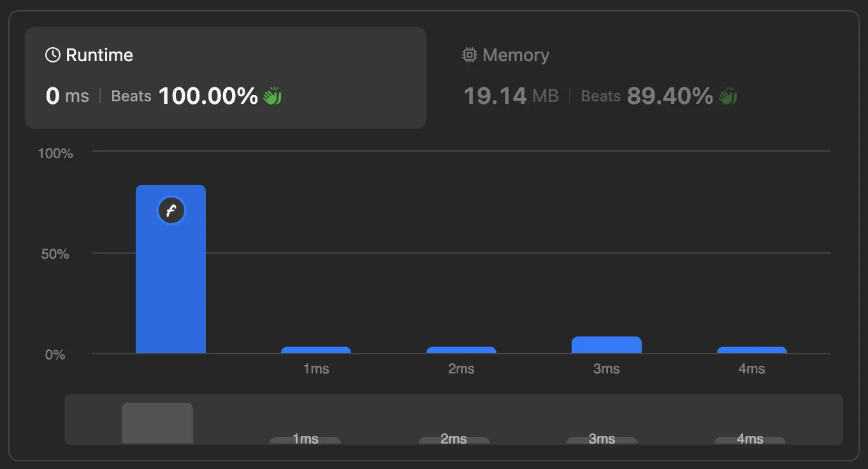Click the 2ms bar in the chart
868x469 pixels.
pos(461,350)
